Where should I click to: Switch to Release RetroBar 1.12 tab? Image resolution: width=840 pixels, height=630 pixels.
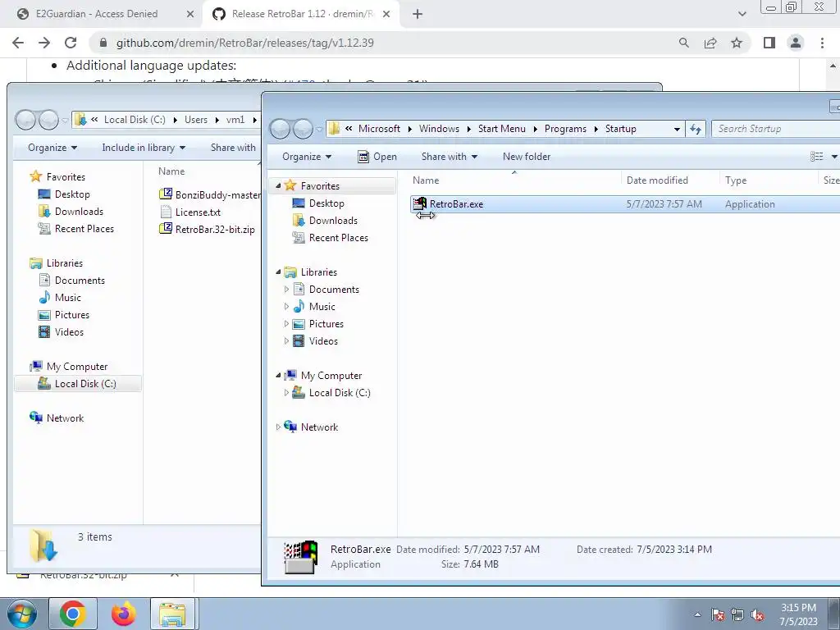pyautogui.click(x=303, y=14)
